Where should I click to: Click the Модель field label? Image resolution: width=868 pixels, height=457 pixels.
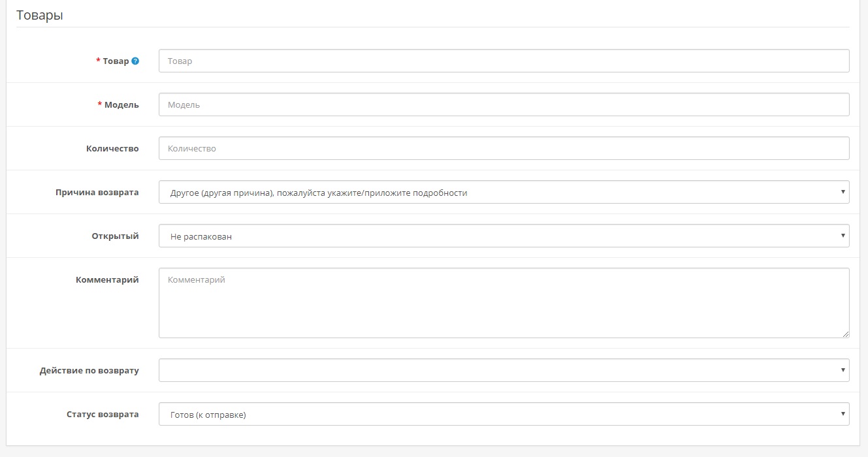121,104
